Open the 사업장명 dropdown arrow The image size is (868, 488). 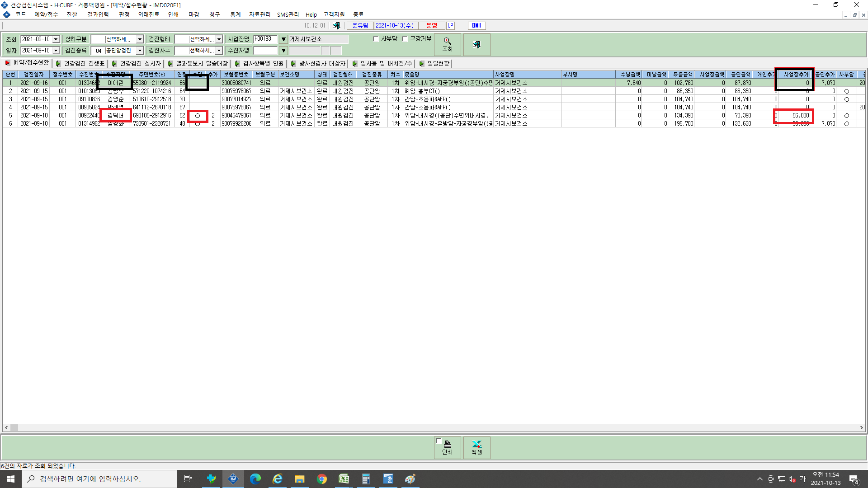coord(283,39)
